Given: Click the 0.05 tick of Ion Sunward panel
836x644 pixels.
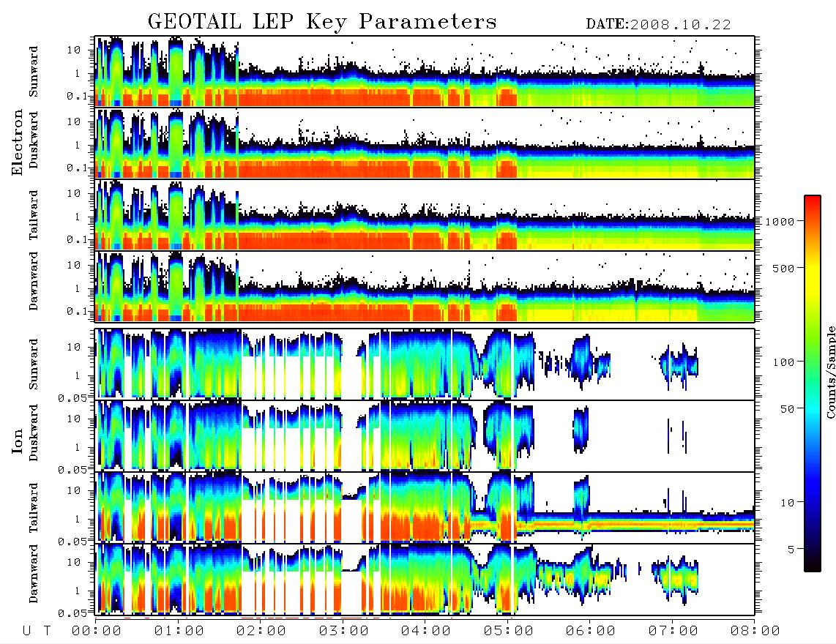Looking at the screenshot, I should pos(72,397).
